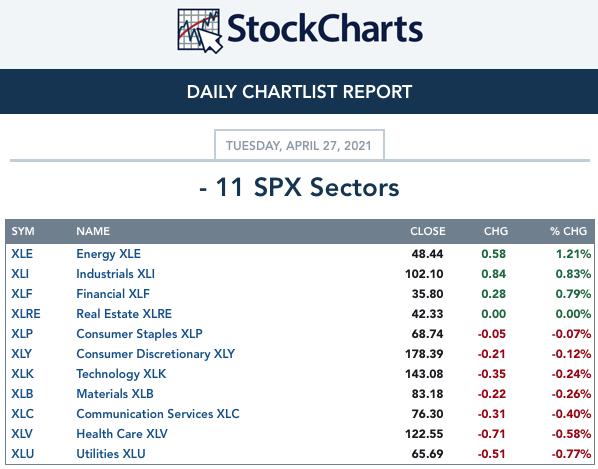Image resolution: width=598 pixels, height=469 pixels.
Task: Open Energy XLE chart link
Action: coord(108,254)
